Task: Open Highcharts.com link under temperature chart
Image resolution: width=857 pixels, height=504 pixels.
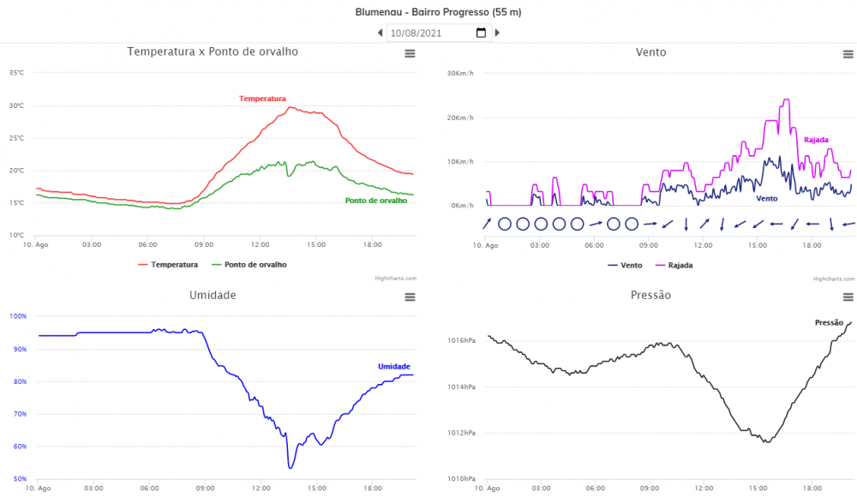Action: pyautogui.click(x=395, y=278)
